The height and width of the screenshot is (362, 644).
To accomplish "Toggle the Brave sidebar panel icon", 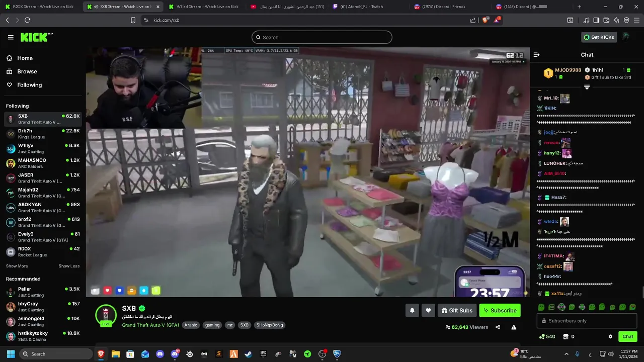I will [596, 20].
